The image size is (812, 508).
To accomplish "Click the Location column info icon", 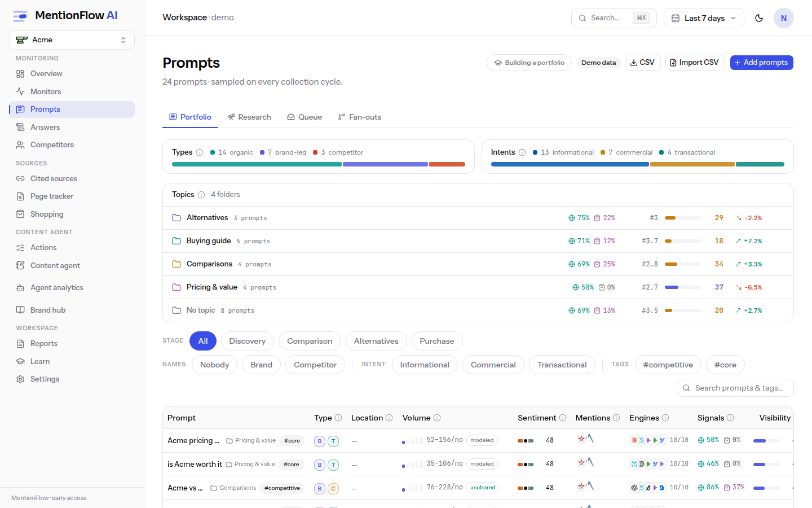I will [389, 418].
